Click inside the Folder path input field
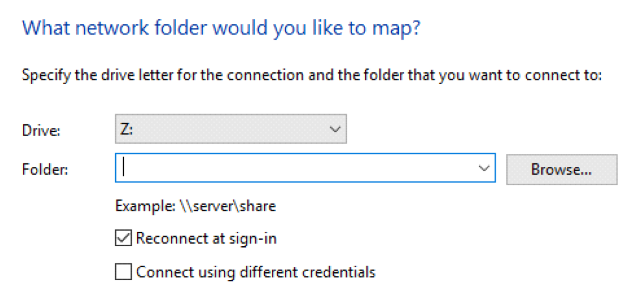 pos(295,169)
